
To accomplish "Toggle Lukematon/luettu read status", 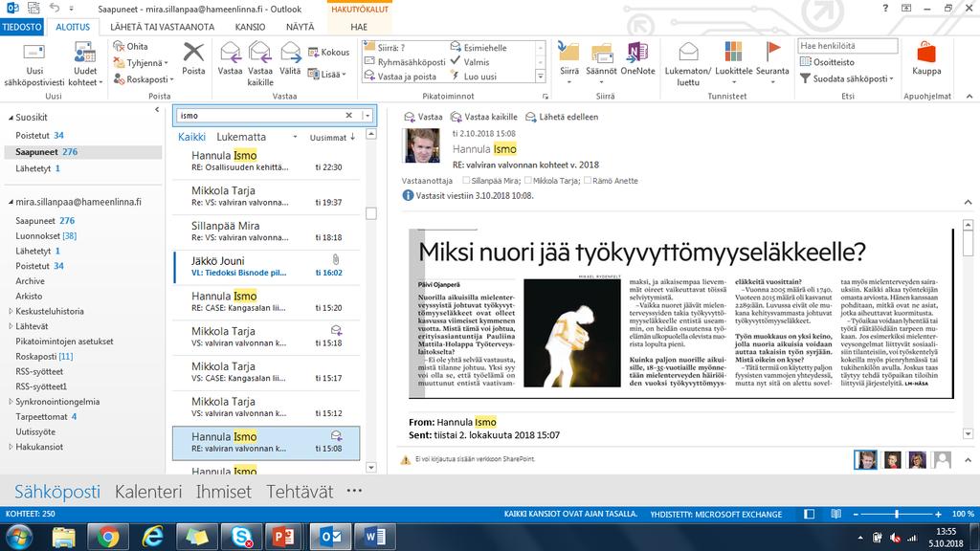I will click(688, 64).
